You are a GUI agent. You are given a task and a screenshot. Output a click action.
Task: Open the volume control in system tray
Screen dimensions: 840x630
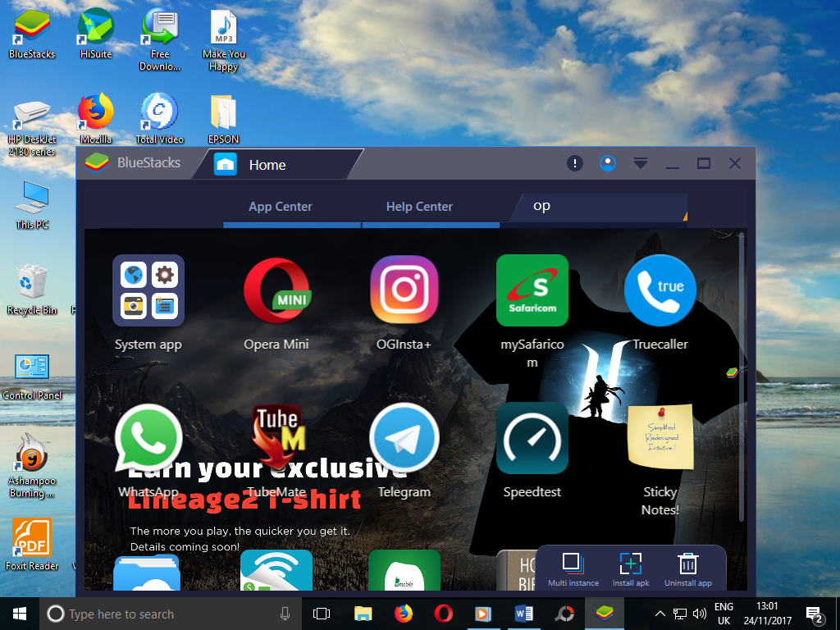699,614
